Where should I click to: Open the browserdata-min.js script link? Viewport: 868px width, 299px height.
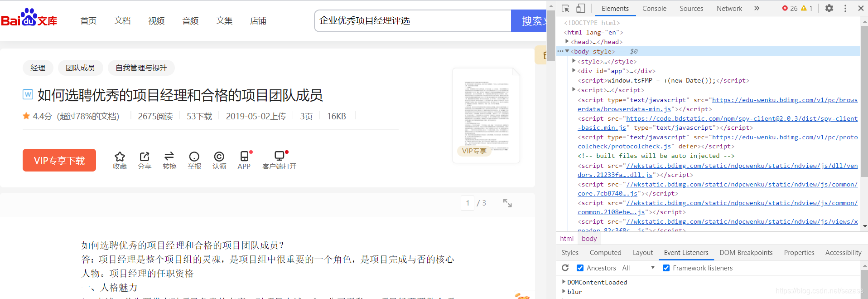[x=718, y=104]
